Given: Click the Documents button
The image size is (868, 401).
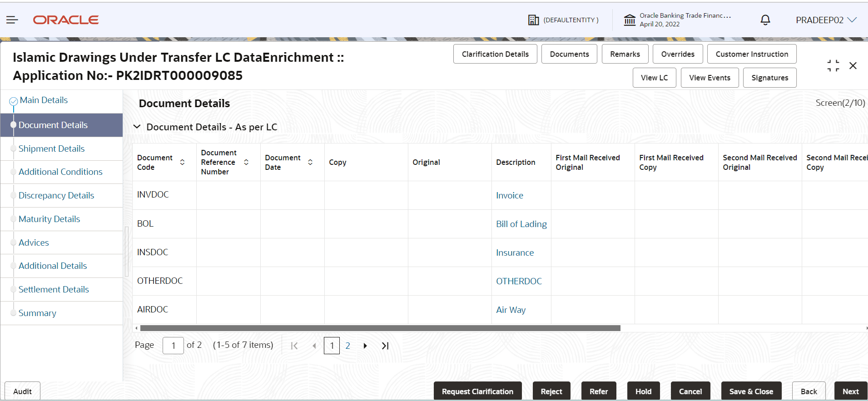Looking at the screenshot, I should click(569, 54).
